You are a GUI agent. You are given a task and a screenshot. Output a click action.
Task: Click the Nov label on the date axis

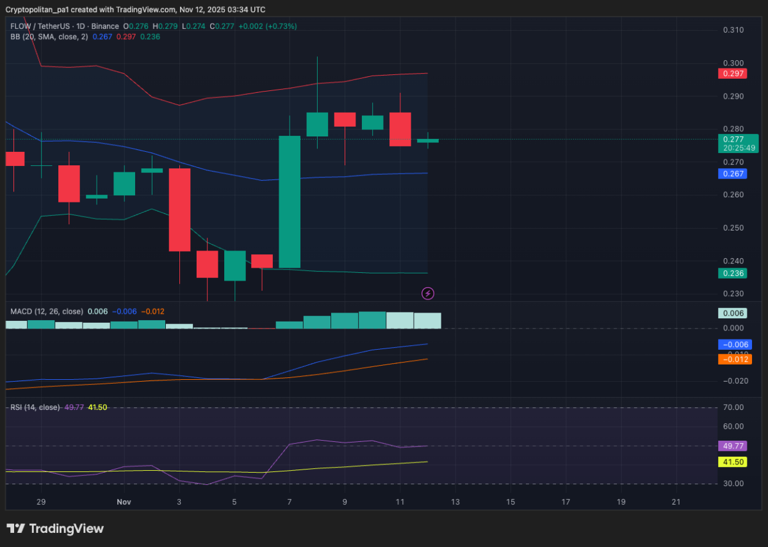(x=124, y=502)
